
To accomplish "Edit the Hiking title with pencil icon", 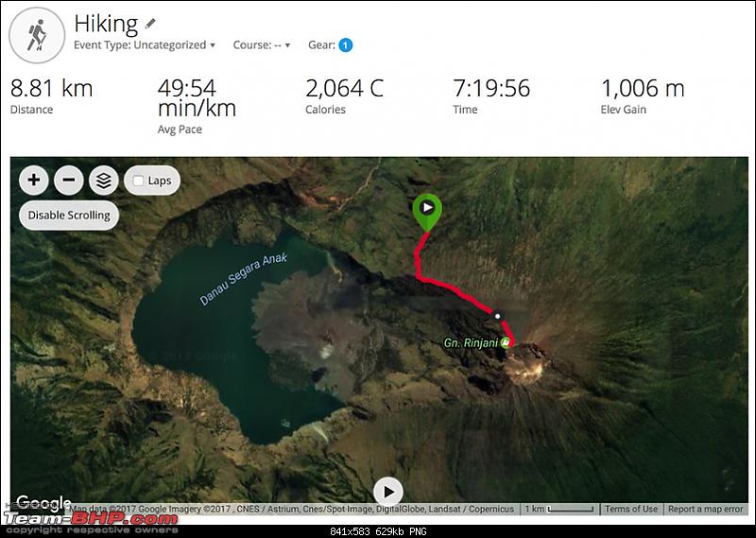I will (x=150, y=23).
